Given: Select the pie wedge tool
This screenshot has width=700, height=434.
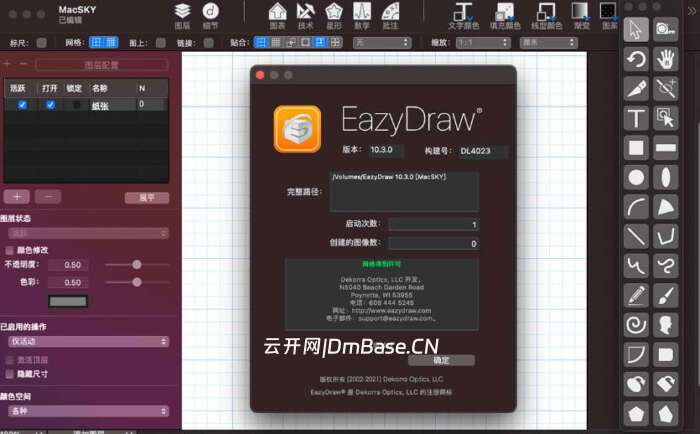Looking at the screenshot, I should pyautogui.click(x=666, y=207).
